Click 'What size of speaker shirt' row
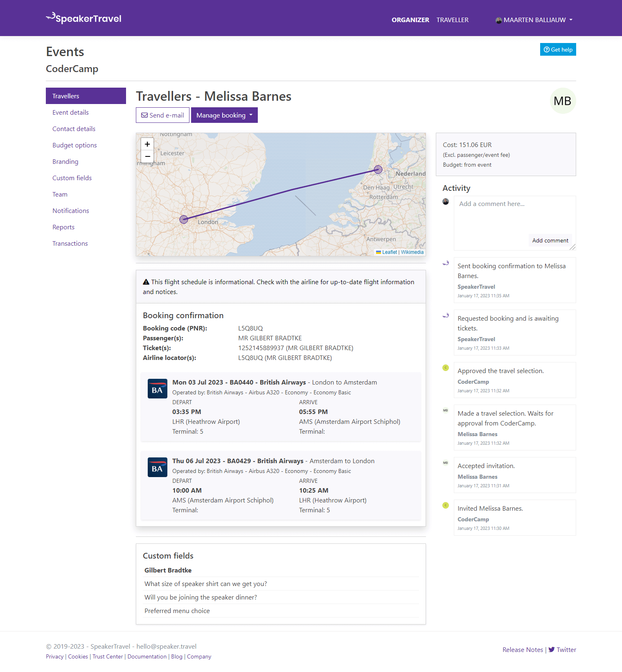The height and width of the screenshot is (672, 622). click(x=282, y=584)
